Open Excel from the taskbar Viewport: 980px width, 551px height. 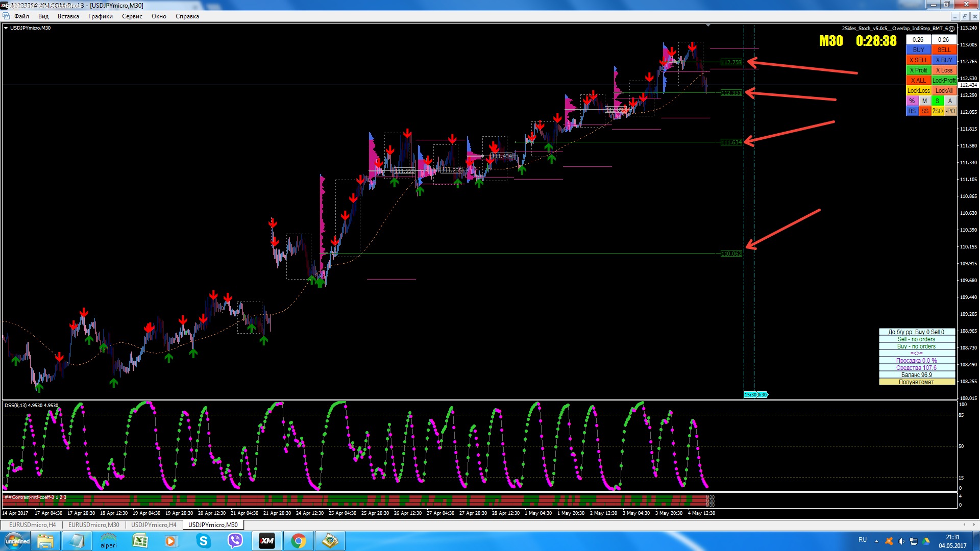click(x=140, y=541)
